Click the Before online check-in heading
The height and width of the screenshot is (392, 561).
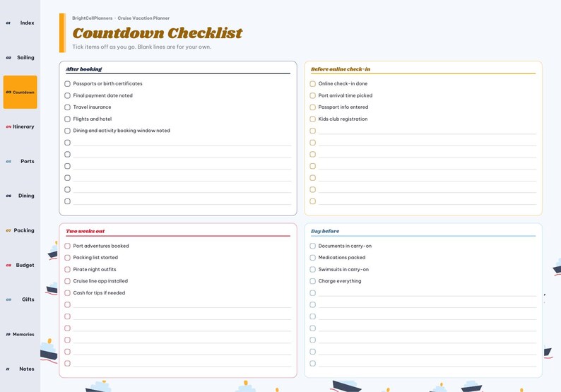[x=341, y=69]
